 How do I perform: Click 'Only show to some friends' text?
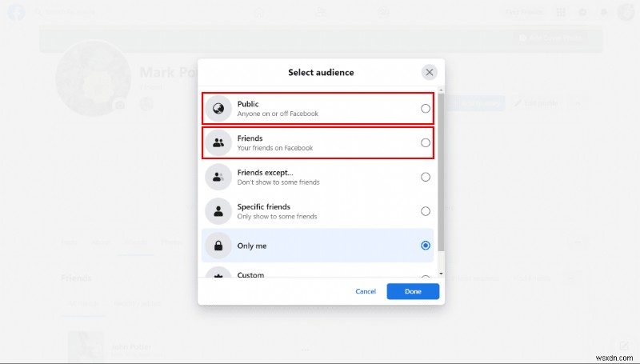point(277,217)
